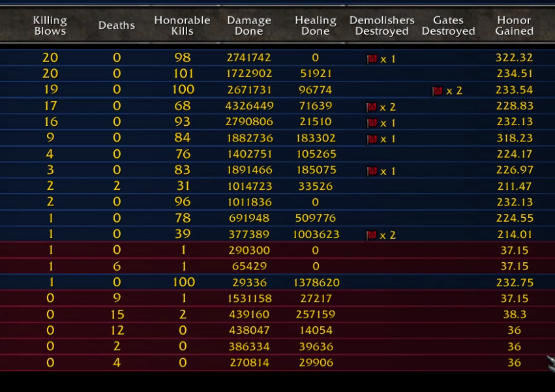Sort by Healing Done column header
The width and height of the screenshot is (555, 392).
[316, 25]
